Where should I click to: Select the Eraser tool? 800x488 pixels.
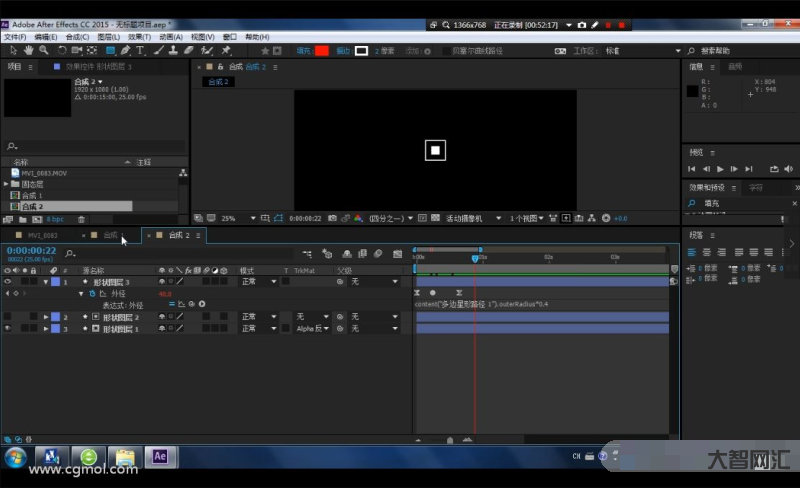pyautogui.click(x=188, y=50)
